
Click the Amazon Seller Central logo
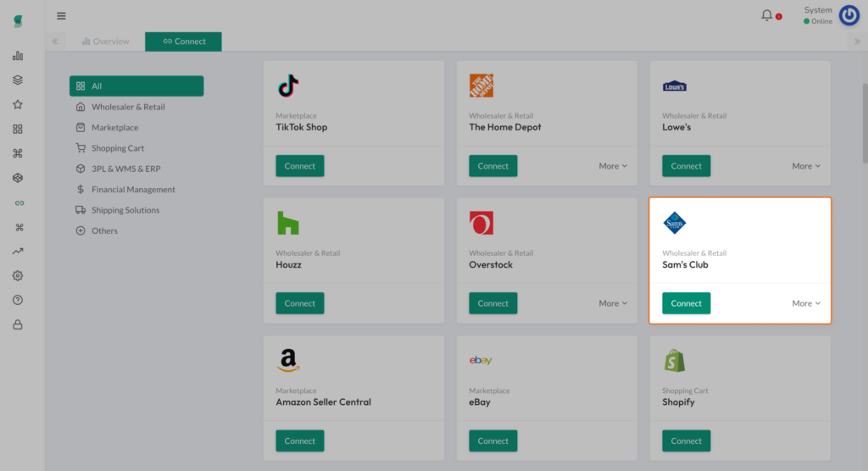[x=288, y=360]
